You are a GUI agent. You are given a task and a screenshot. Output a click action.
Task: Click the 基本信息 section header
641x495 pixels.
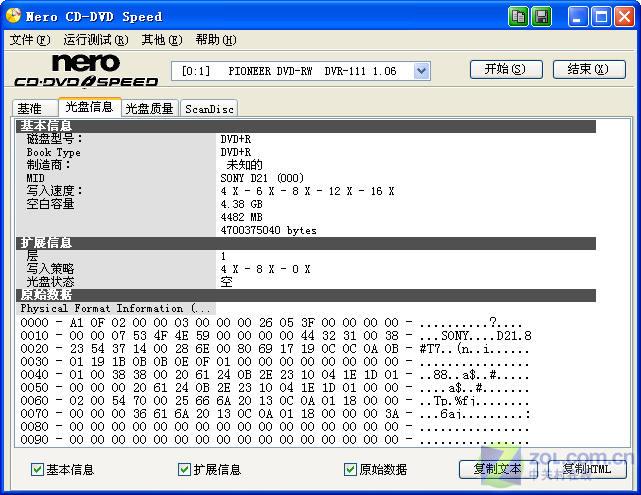pyautogui.click(x=306, y=126)
